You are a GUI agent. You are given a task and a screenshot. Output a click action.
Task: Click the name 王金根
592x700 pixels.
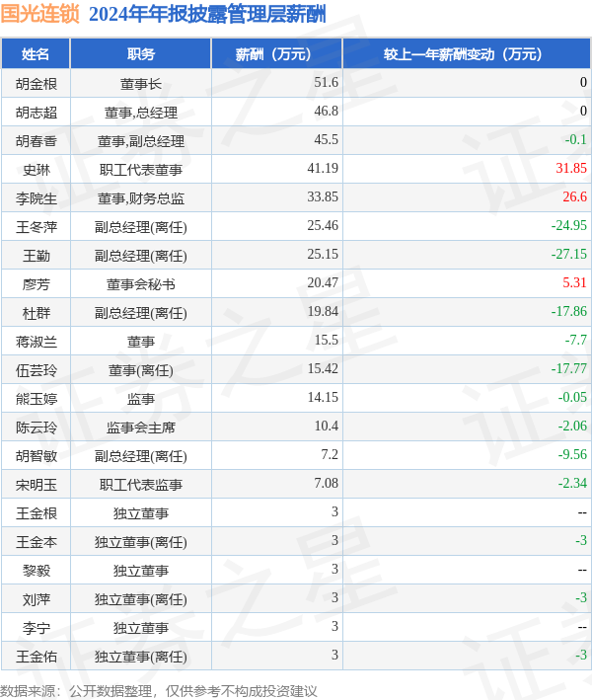(37, 513)
